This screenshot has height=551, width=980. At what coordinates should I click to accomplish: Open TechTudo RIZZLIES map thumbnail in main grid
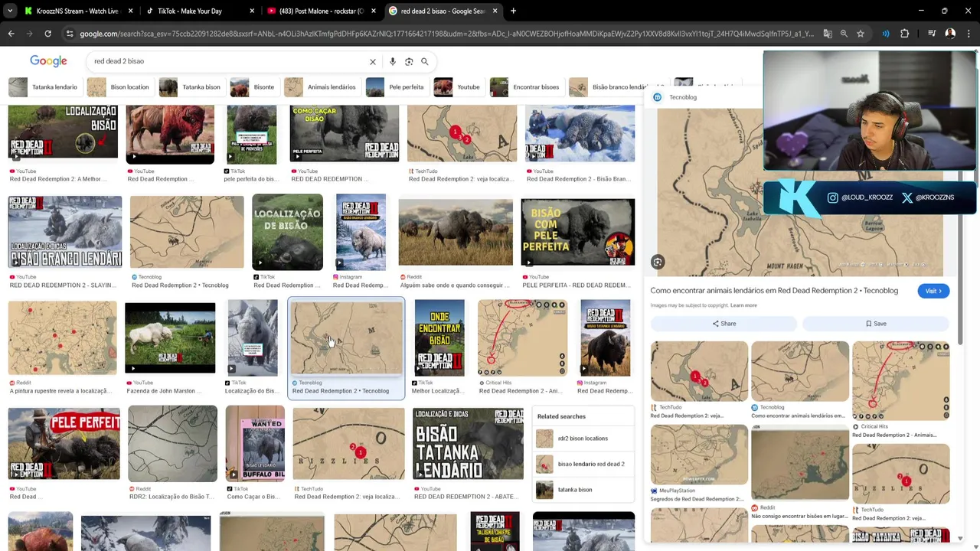click(348, 444)
